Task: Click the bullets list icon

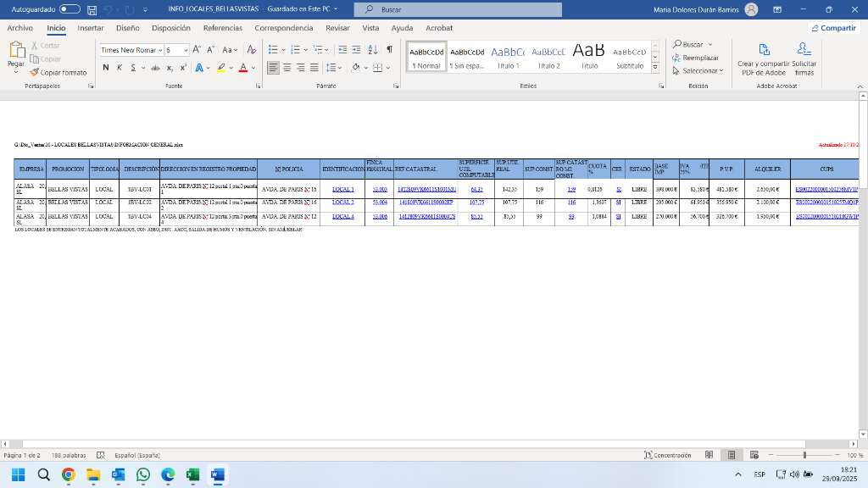Action: pyautogui.click(x=273, y=50)
